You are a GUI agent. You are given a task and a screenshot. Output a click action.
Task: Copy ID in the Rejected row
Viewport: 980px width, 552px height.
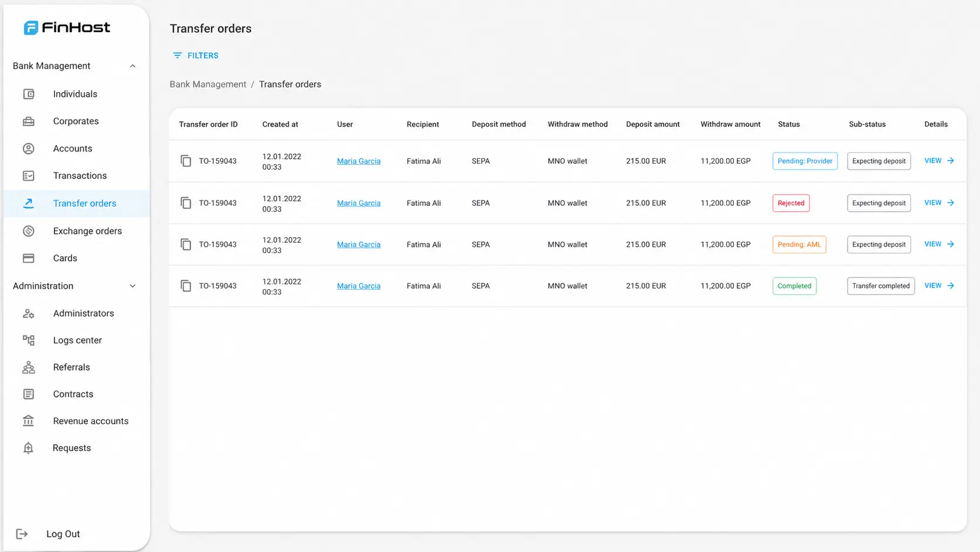(186, 203)
